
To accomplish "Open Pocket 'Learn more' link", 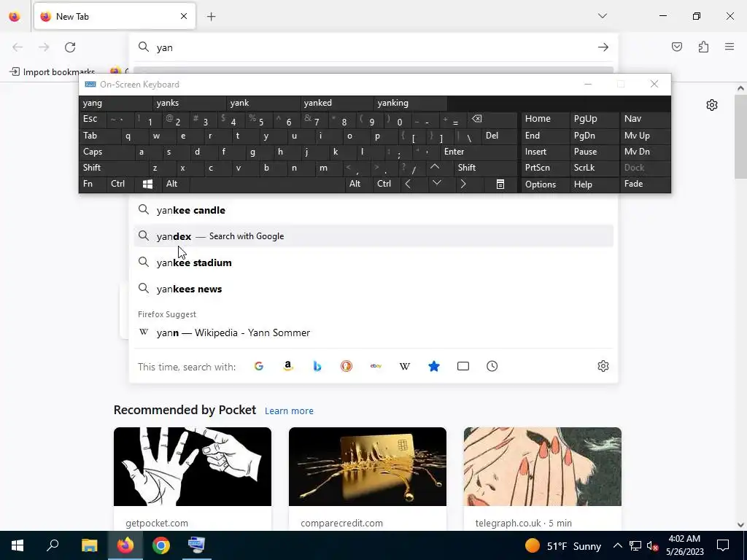I will [289, 411].
